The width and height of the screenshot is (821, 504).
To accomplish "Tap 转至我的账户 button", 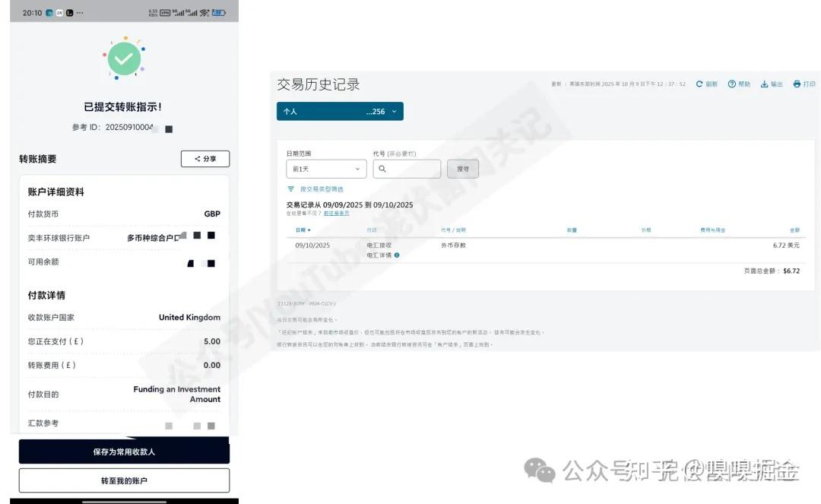I will [124, 480].
